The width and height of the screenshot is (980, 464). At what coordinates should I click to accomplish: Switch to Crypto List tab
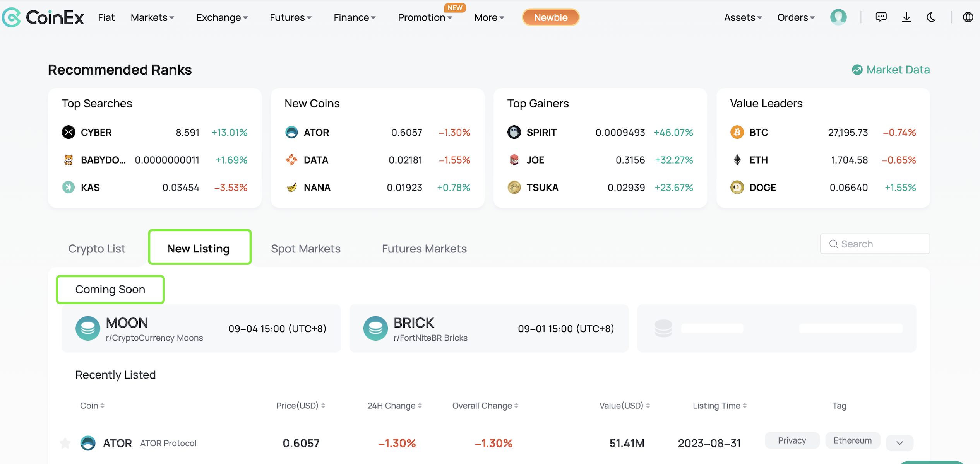[97, 249]
